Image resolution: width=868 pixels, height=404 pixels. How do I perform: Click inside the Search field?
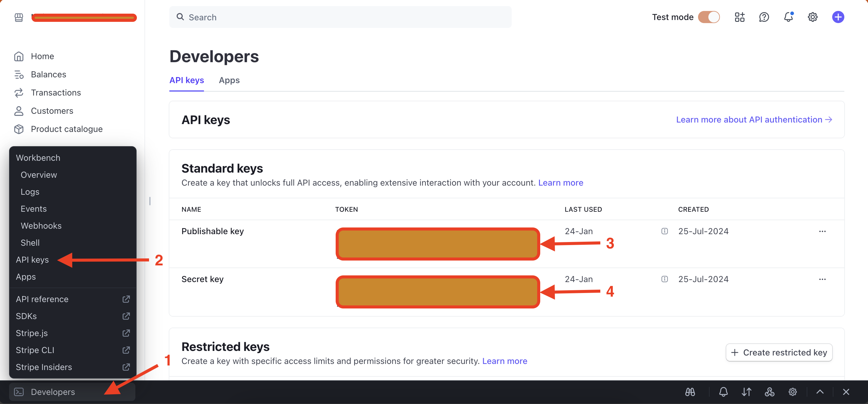point(340,17)
